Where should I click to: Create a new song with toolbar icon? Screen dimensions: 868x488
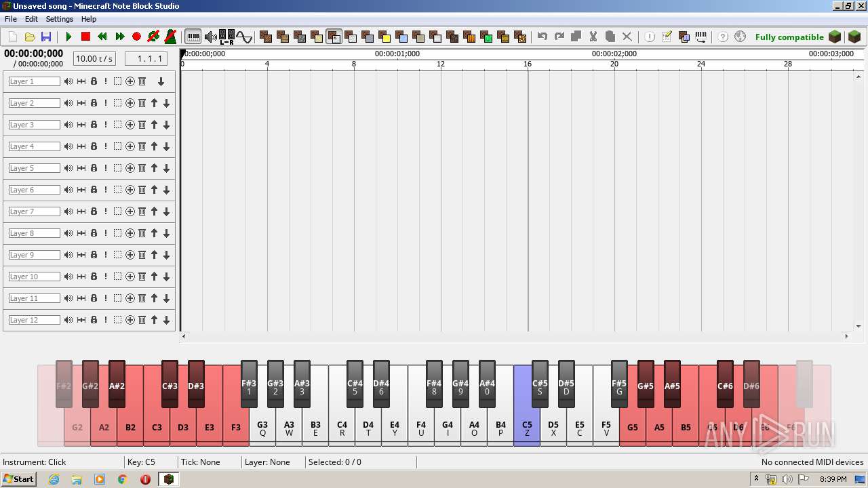coord(13,37)
